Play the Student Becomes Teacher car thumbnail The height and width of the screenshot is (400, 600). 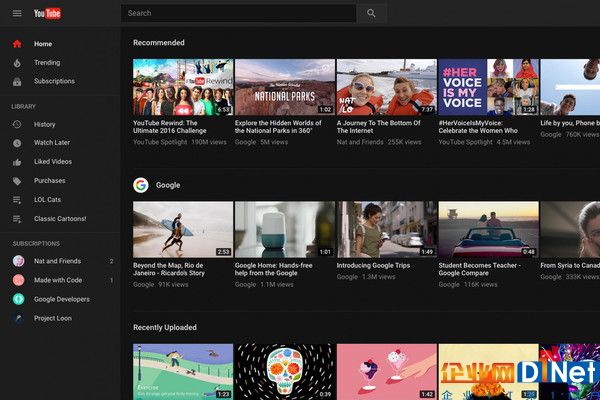[488, 229]
